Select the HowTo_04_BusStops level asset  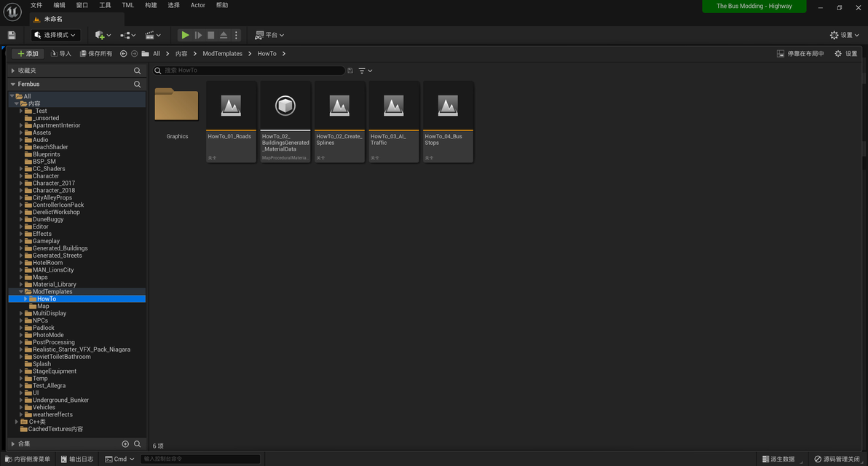coord(448,122)
